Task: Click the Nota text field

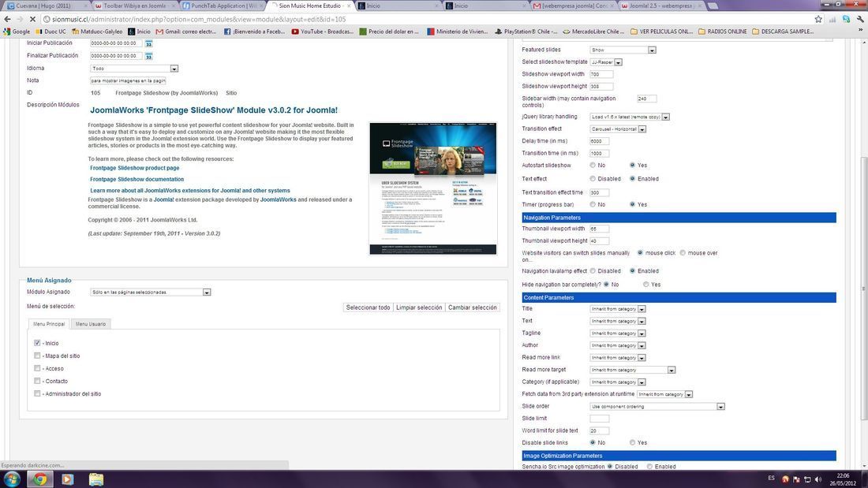Action: (128, 80)
